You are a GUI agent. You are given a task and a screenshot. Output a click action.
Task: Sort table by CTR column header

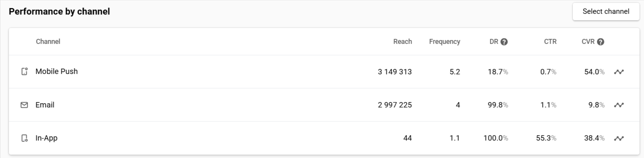[550, 41]
